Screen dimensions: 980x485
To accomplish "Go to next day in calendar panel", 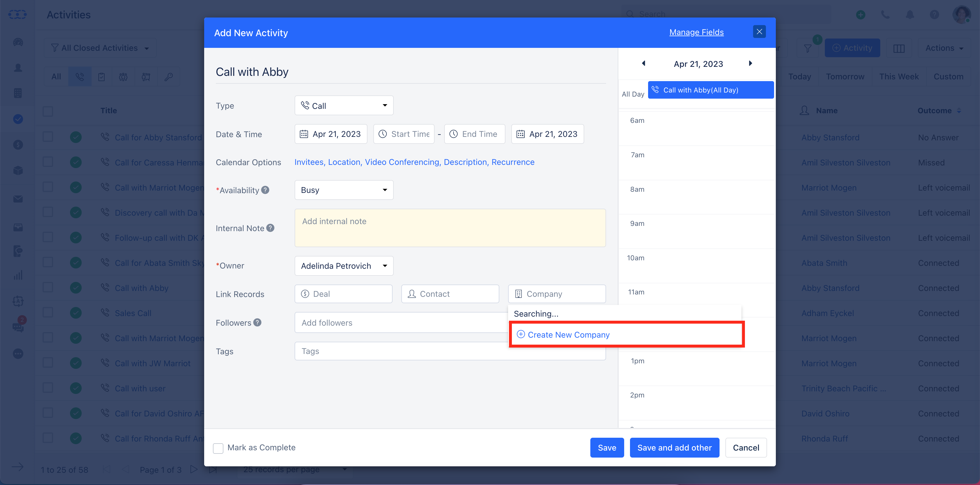I will 750,63.
